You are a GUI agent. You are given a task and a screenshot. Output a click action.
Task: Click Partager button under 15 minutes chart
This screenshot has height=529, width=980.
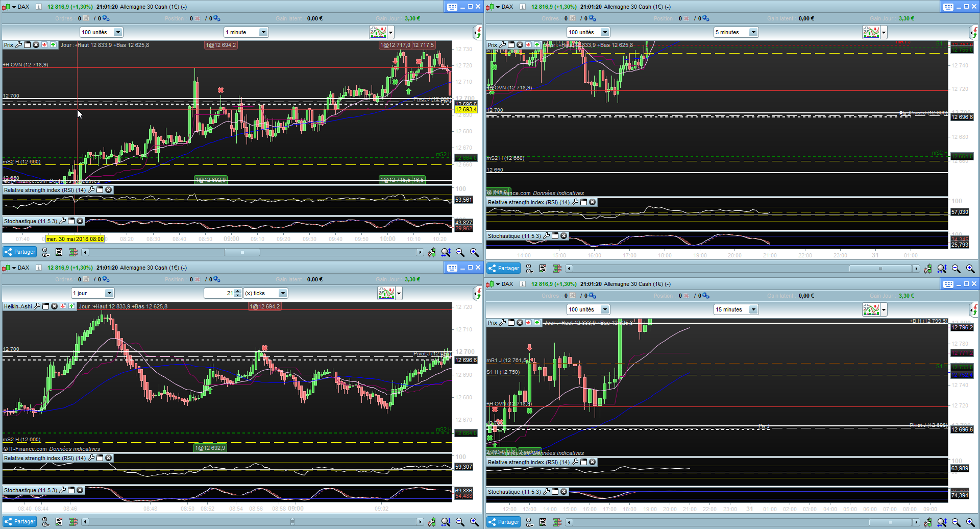point(503,522)
